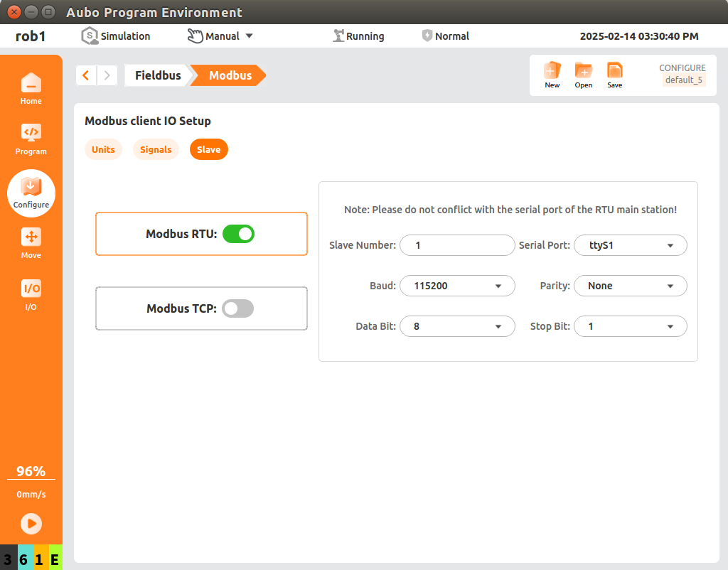Enable the Modbus TCP toggle
728x570 pixels.
237,308
